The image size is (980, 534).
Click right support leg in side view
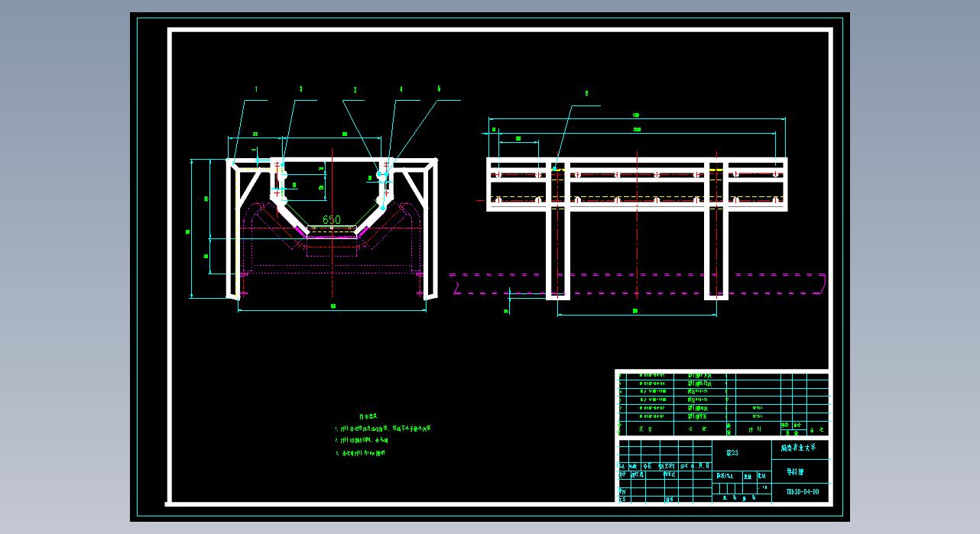pyautogui.click(x=716, y=244)
